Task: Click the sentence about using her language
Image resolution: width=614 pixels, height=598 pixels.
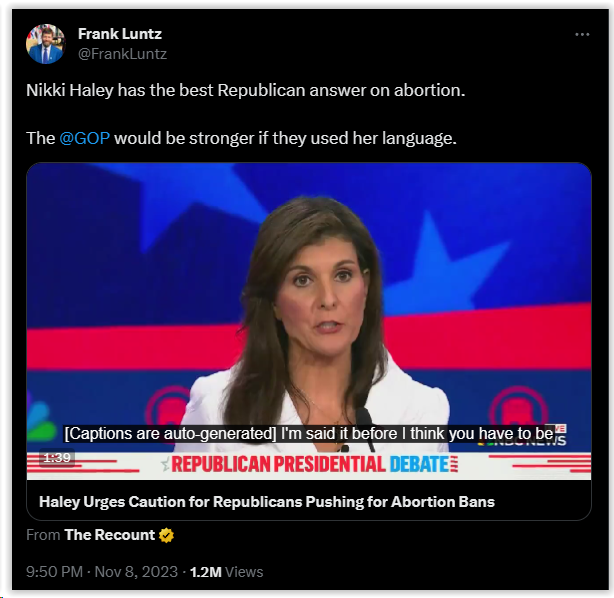Action: 241,138
